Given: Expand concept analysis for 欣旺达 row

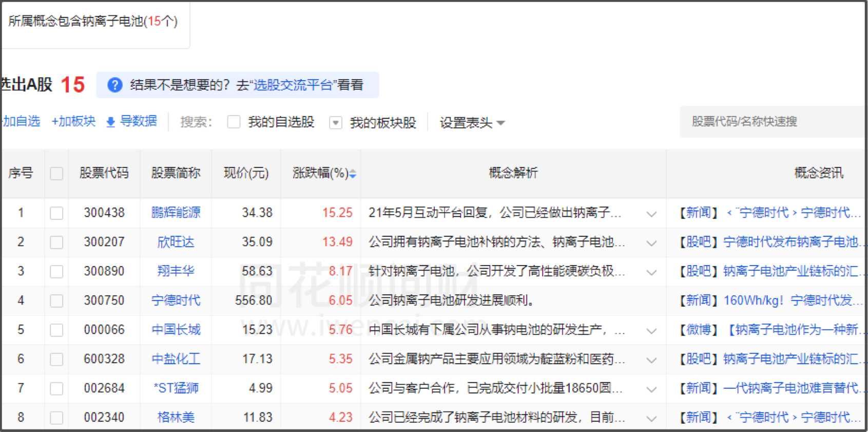Looking at the screenshot, I should [651, 243].
